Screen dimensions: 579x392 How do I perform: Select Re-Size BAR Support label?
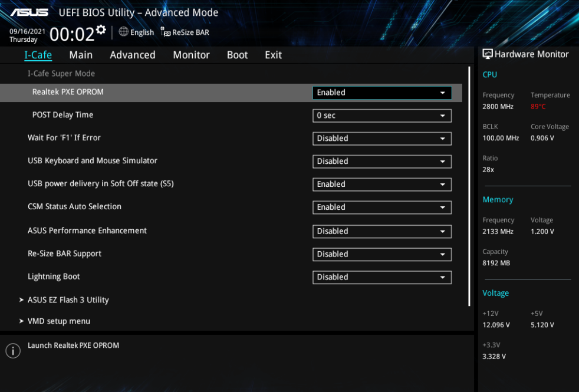click(x=65, y=253)
